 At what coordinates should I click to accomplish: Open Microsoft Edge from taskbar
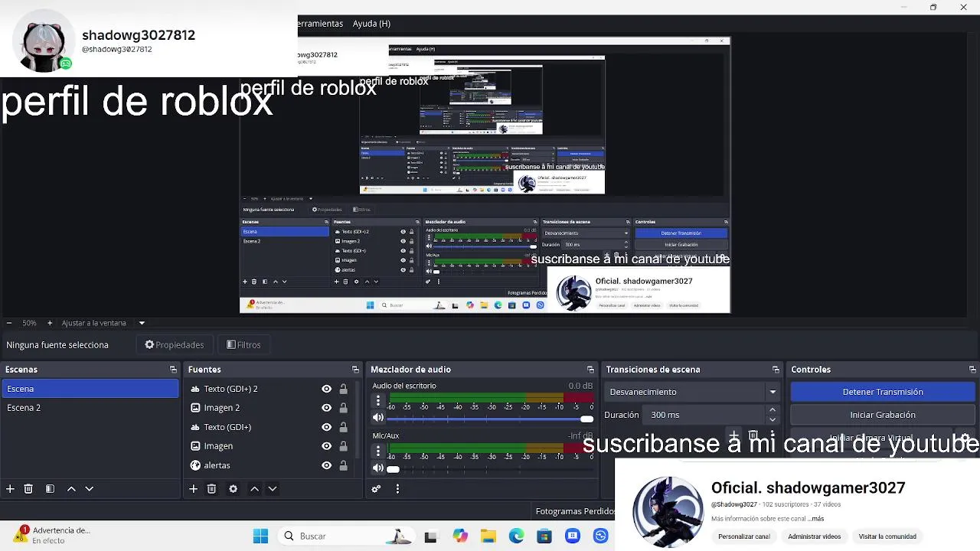517,536
